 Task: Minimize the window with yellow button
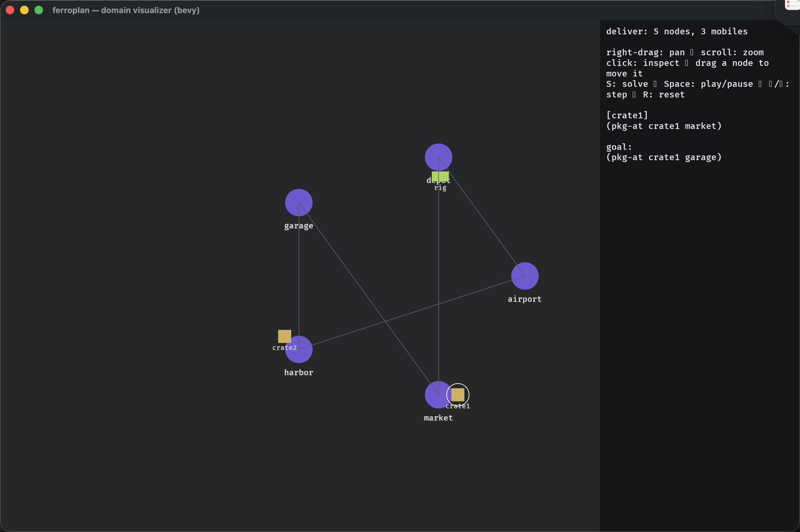24,10
